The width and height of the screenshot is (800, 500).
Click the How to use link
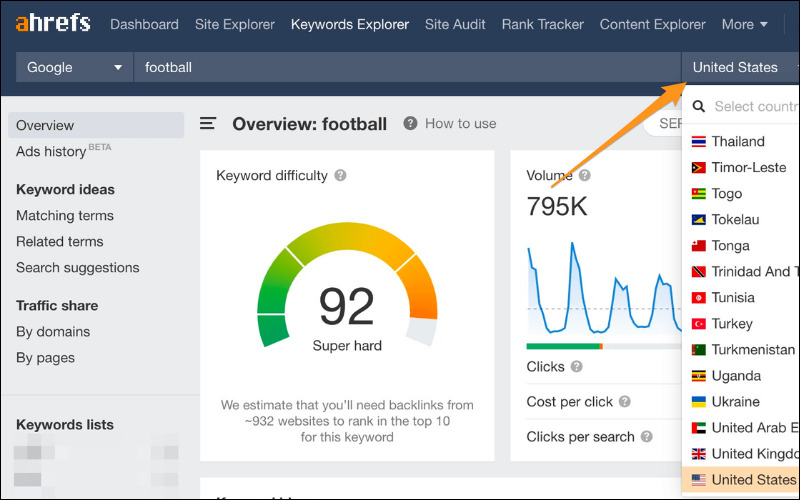click(461, 123)
